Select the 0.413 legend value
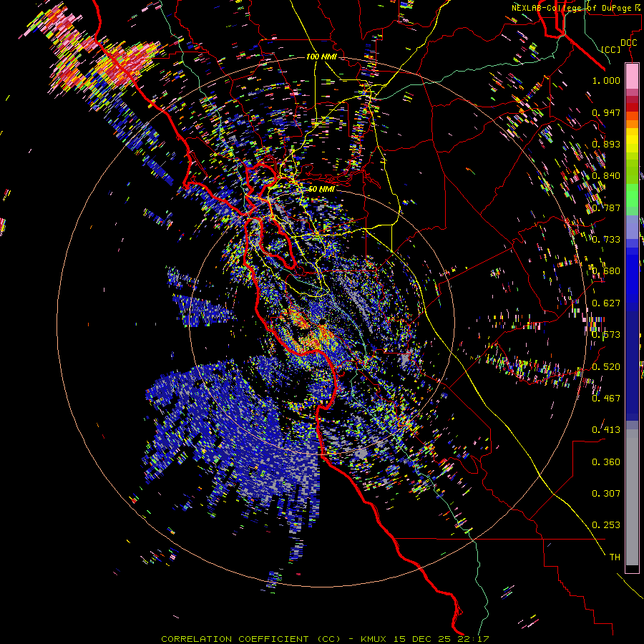Viewport: 644px width, 644px height. 606,429
